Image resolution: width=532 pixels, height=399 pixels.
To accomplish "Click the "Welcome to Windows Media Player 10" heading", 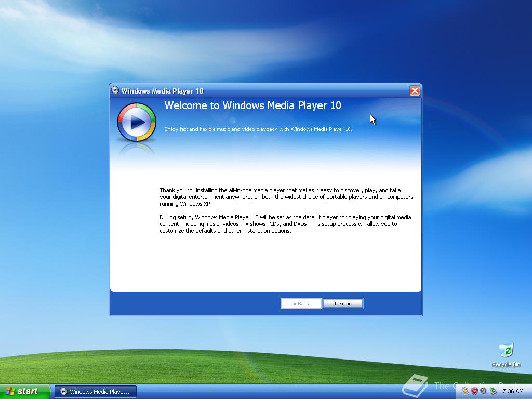I will [252, 105].
